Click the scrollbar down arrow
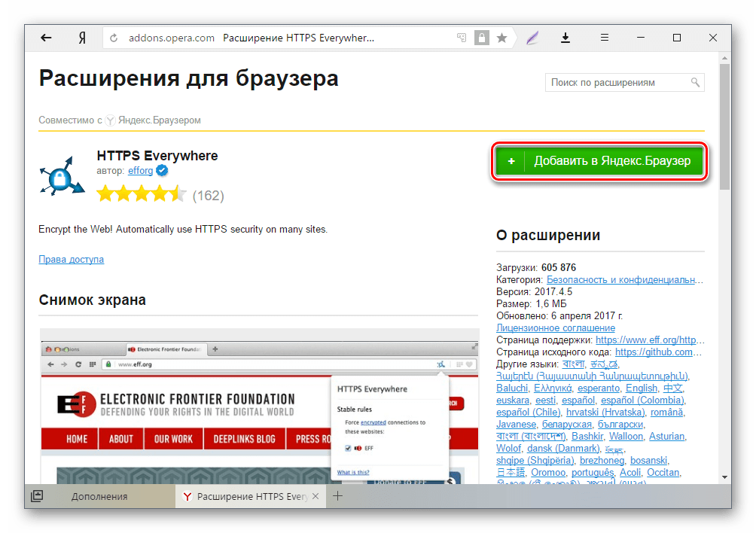 724,477
